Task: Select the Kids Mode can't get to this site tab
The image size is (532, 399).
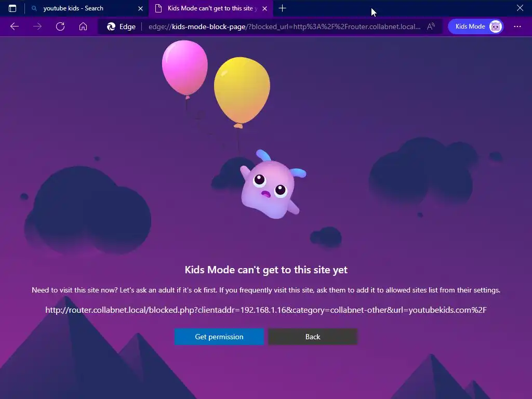Action: click(210, 8)
